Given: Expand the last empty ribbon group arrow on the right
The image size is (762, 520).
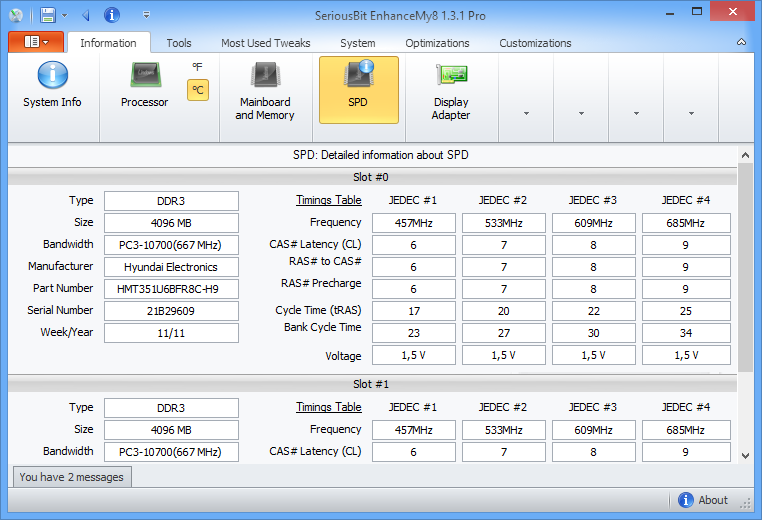Looking at the screenshot, I should click(x=691, y=113).
